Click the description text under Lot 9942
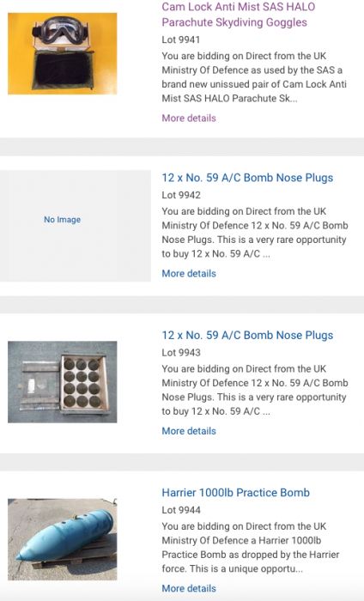The height and width of the screenshot is (601, 364). pyautogui.click(x=255, y=233)
